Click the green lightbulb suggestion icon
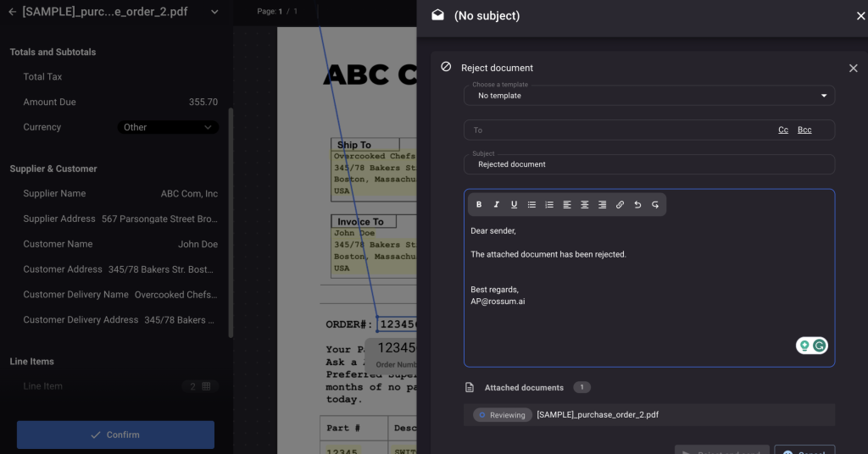868x454 pixels. pos(804,346)
